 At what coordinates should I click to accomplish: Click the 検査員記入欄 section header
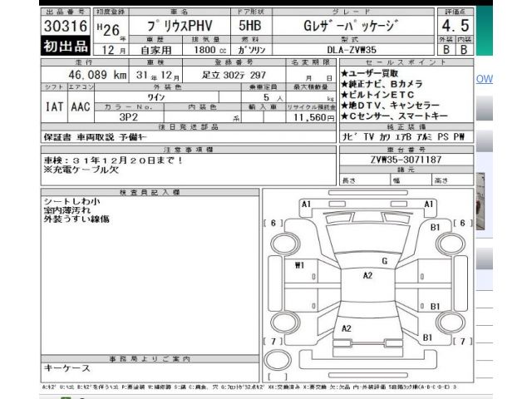pos(150,192)
